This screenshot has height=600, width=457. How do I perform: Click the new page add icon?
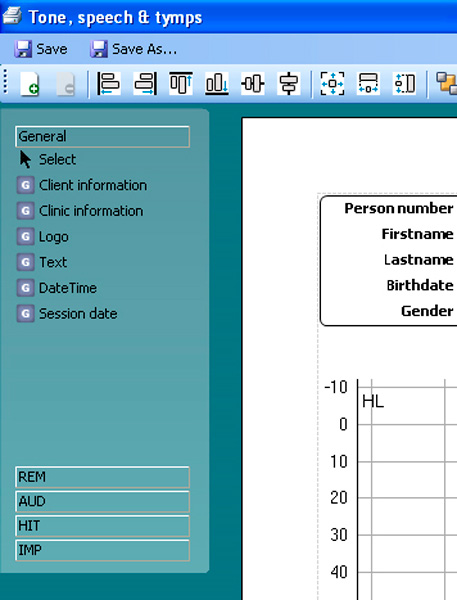[30, 83]
